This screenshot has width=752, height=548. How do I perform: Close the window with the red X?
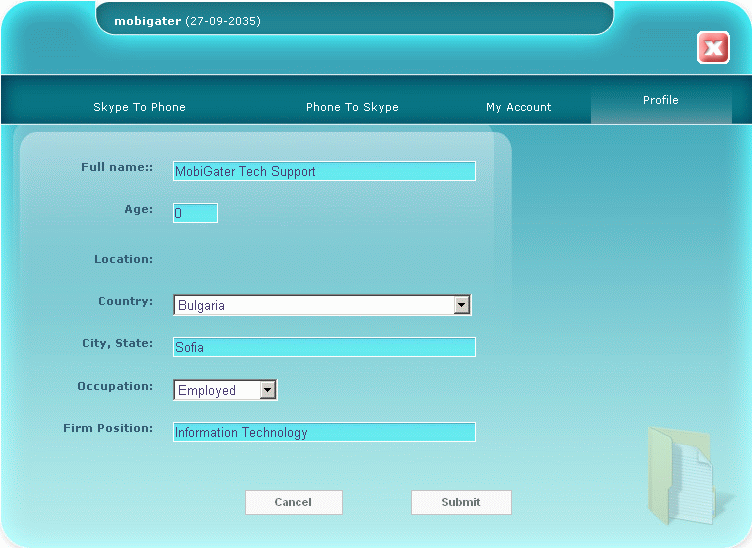pyautogui.click(x=713, y=47)
